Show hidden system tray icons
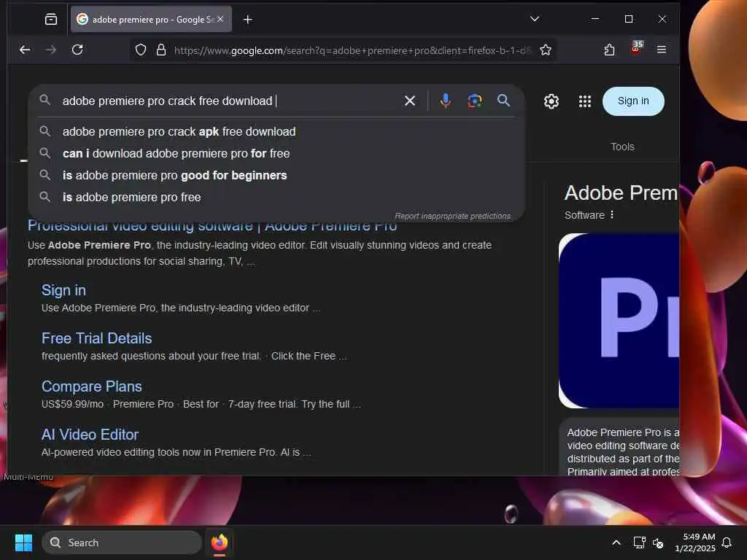The image size is (747, 560). [616, 542]
